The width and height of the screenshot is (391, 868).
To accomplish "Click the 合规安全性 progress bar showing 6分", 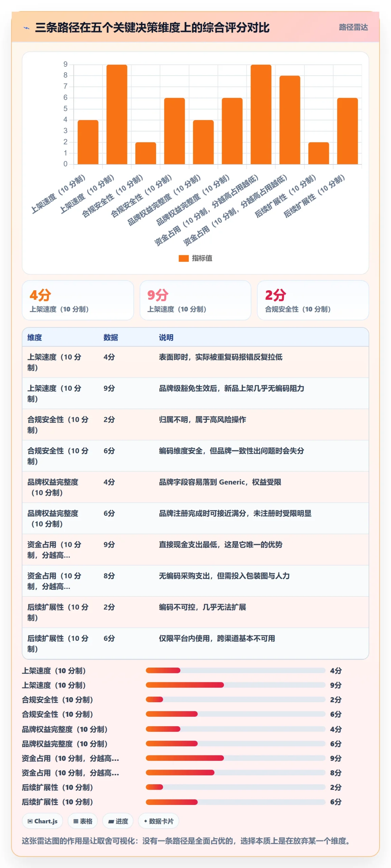I will pyautogui.click(x=235, y=714).
